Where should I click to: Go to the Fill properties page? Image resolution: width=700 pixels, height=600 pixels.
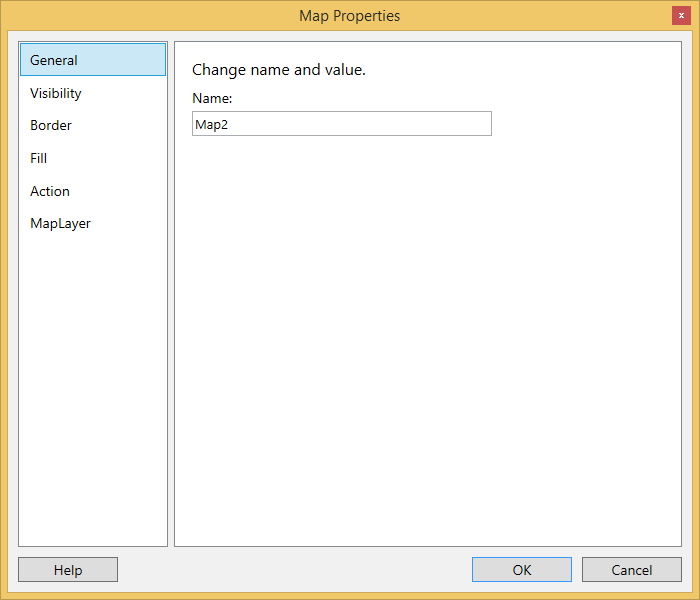(x=39, y=158)
